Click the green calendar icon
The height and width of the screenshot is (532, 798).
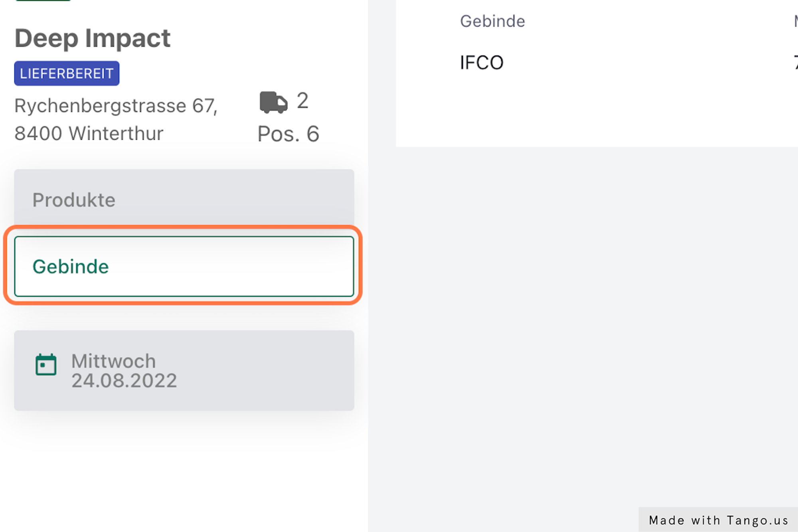46,364
